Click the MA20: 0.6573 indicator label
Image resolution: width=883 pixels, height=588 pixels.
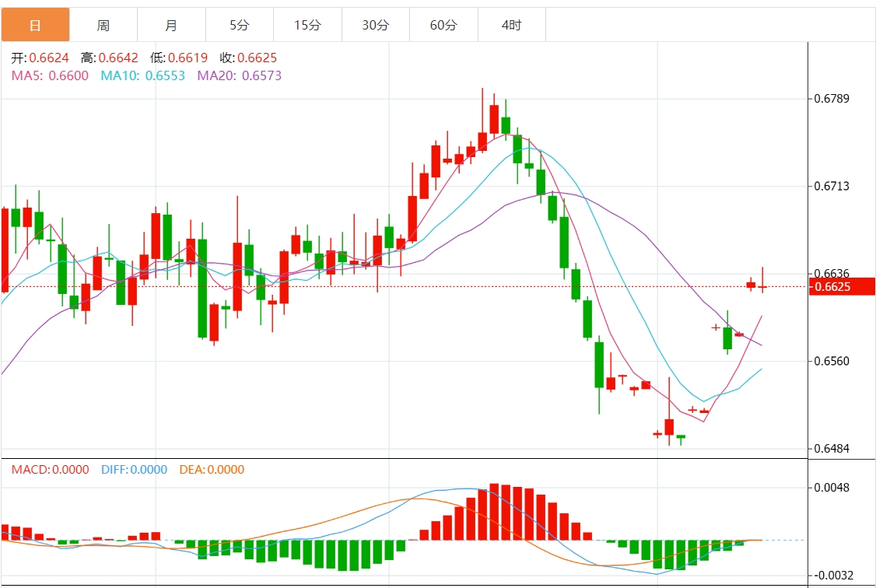click(x=240, y=75)
